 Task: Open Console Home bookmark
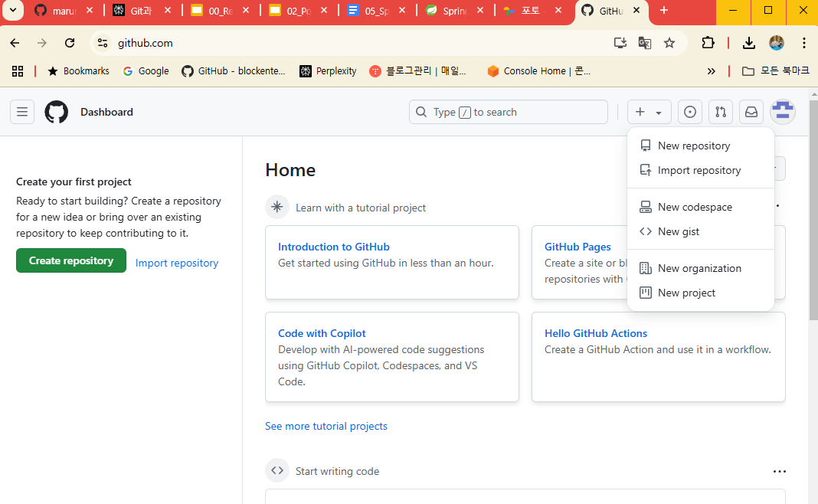click(538, 71)
